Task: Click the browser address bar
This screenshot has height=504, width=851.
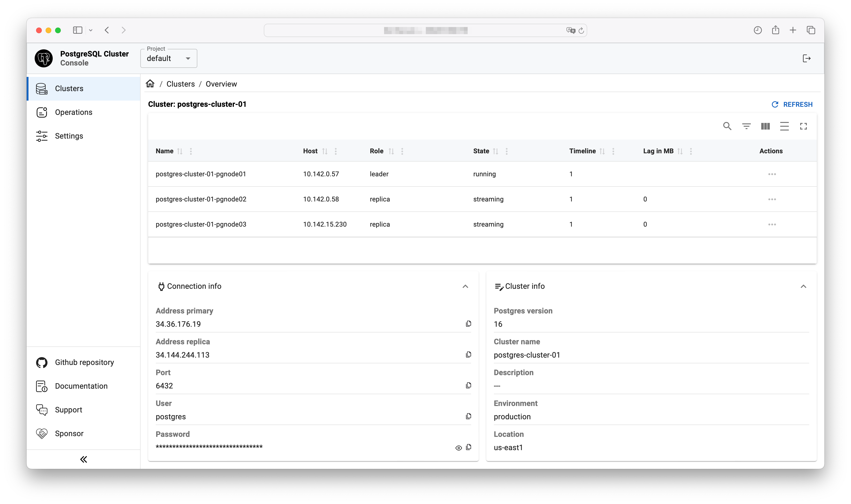Action: click(425, 31)
